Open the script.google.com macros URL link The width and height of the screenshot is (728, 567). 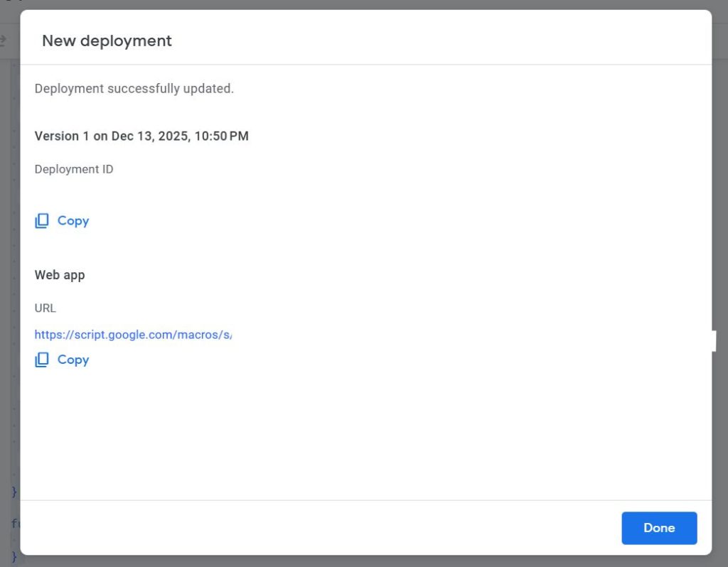coord(133,334)
